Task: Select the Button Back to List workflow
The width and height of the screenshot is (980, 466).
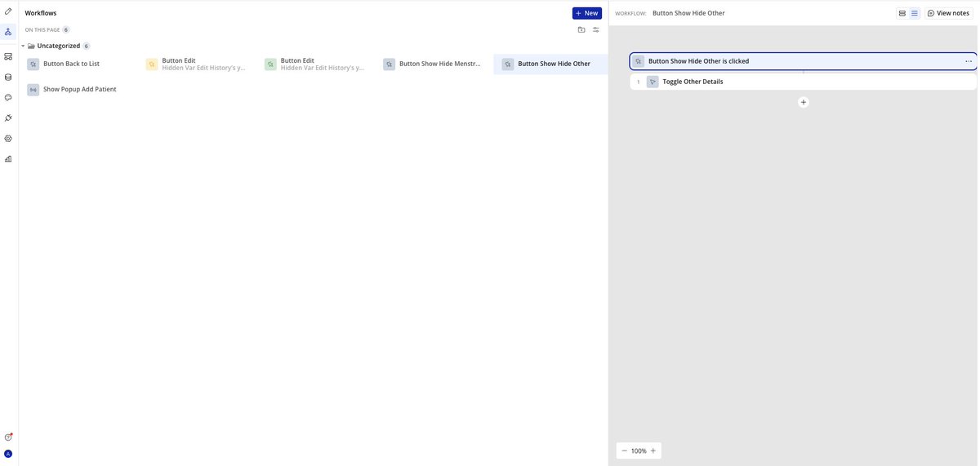Action: click(x=78, y=64)
